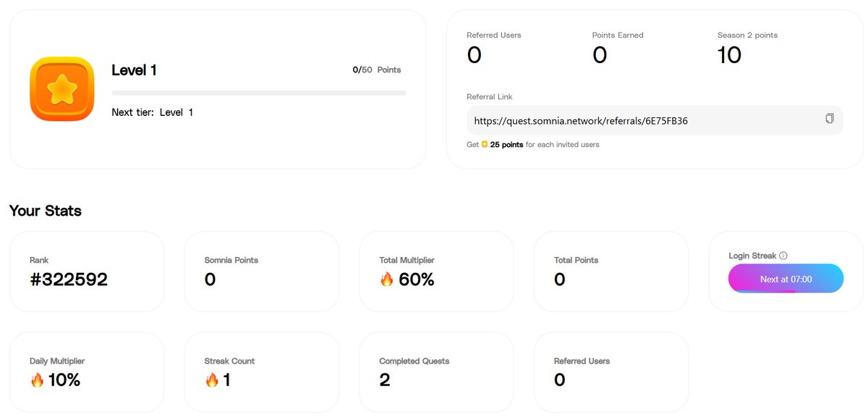
Task: Open the Total Points stat card
Action: [x=611, y=272]
